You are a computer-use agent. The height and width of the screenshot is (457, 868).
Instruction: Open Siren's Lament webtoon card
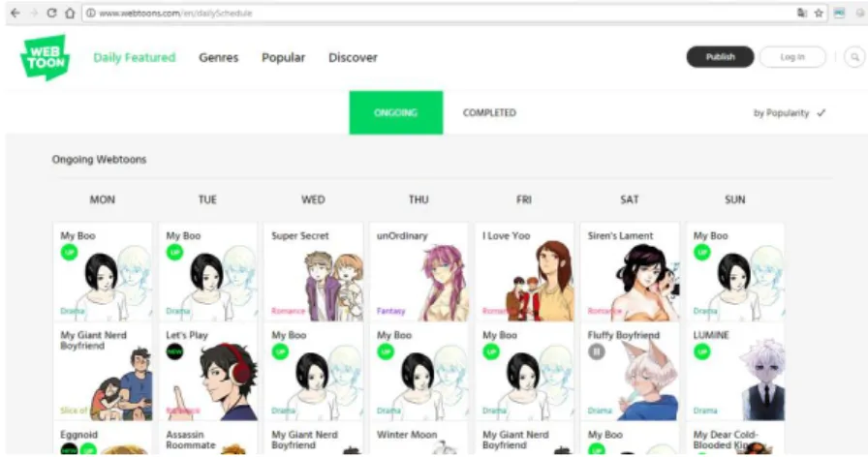click(630, 272)
